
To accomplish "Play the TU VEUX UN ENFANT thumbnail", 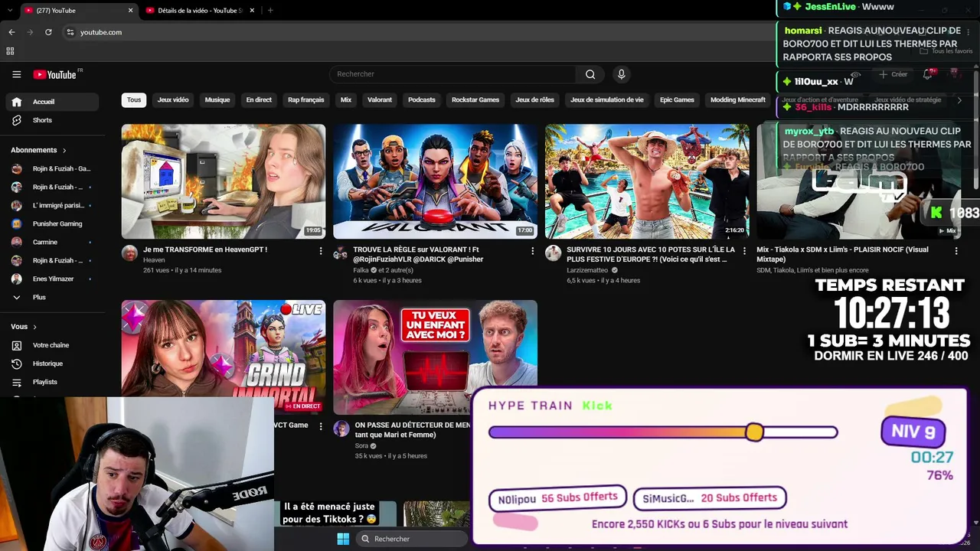I will coord(435,357).
